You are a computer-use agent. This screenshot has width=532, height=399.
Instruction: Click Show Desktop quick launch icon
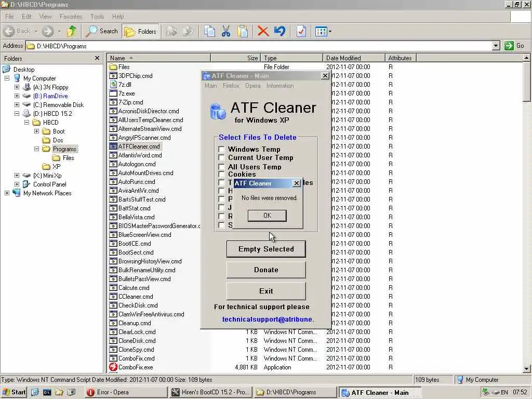pyautogui.click(x=35, y=392)
